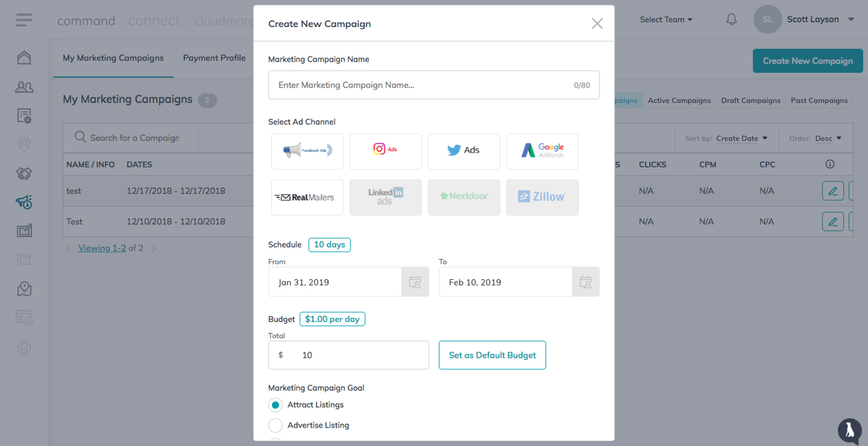Open the marketing megaphone sidebar section

tap(24, 202)
